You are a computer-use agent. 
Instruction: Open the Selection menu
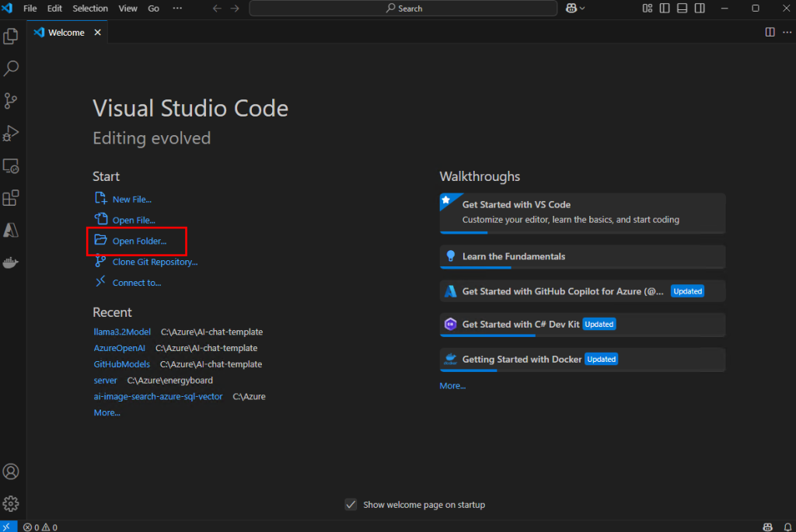pos(90,8)
